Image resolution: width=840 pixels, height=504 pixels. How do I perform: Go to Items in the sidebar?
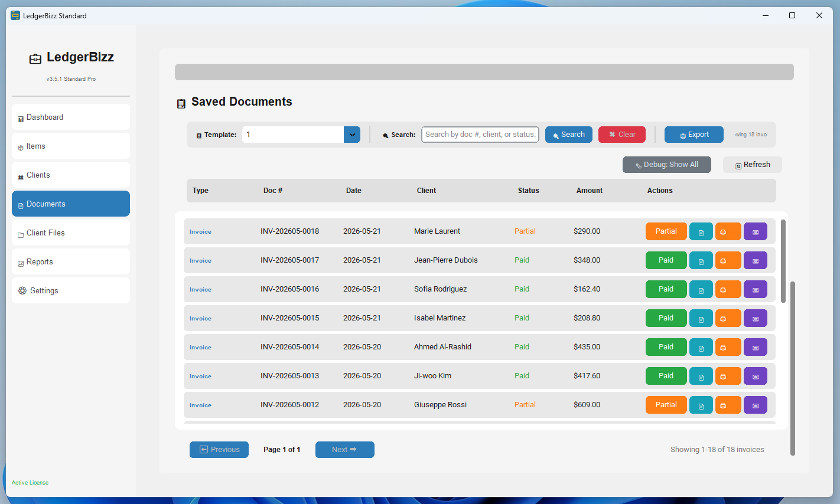pyautogui.click(x=71, y=146)
